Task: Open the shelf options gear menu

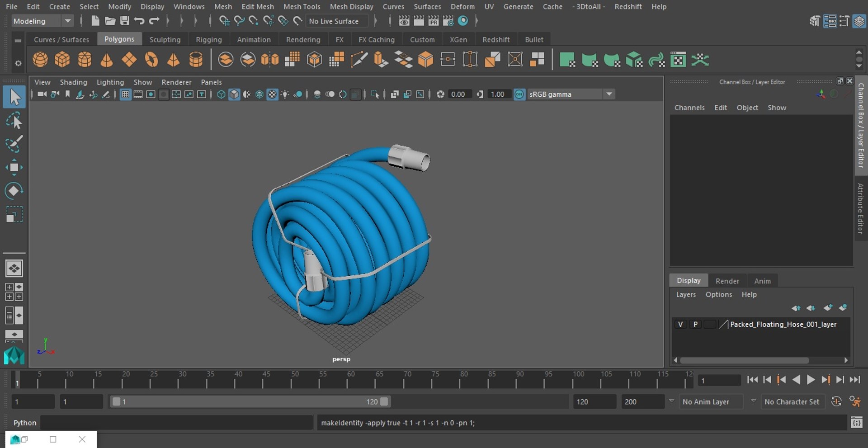Action: coord(18,63)
